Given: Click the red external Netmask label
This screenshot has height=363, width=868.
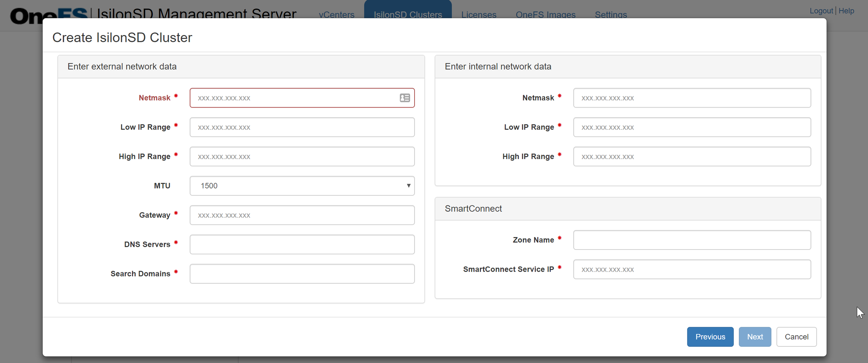Looking at the screenshot, I should (155, 98).
